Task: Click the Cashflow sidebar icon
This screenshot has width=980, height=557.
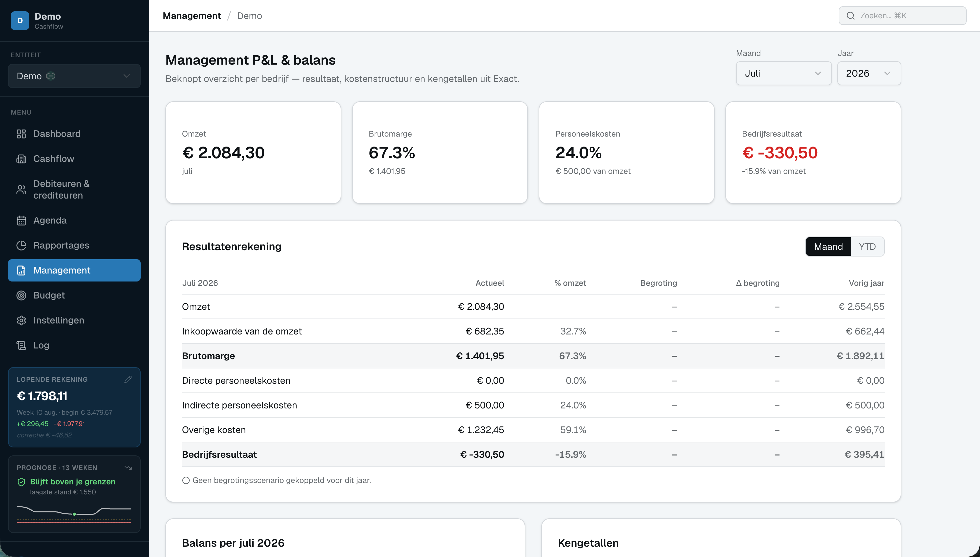Action: (x=21, y=159)
